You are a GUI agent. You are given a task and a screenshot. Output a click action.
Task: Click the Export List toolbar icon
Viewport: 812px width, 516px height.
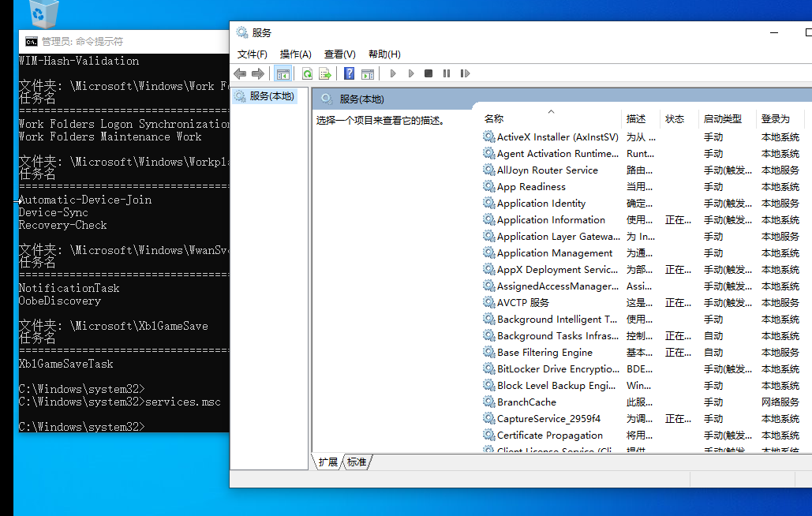pyautogui.click(x=324, y=73)
